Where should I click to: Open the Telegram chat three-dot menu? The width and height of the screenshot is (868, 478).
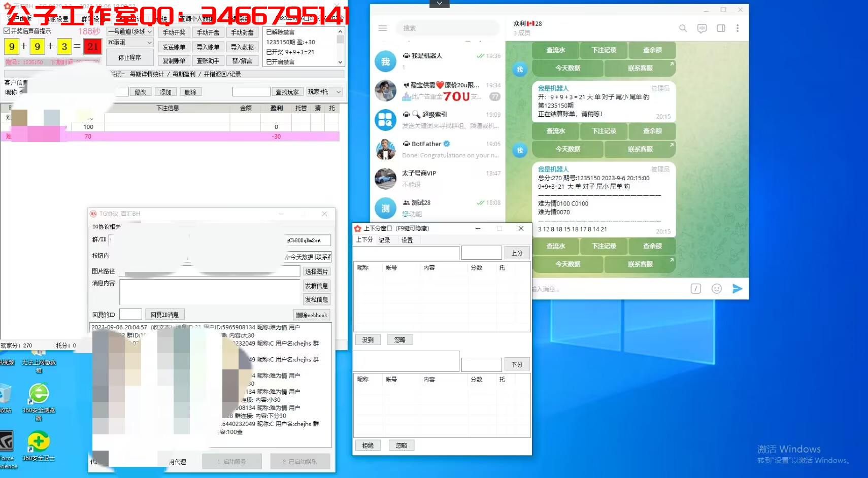pyautogui.click(x=738, y=28)
